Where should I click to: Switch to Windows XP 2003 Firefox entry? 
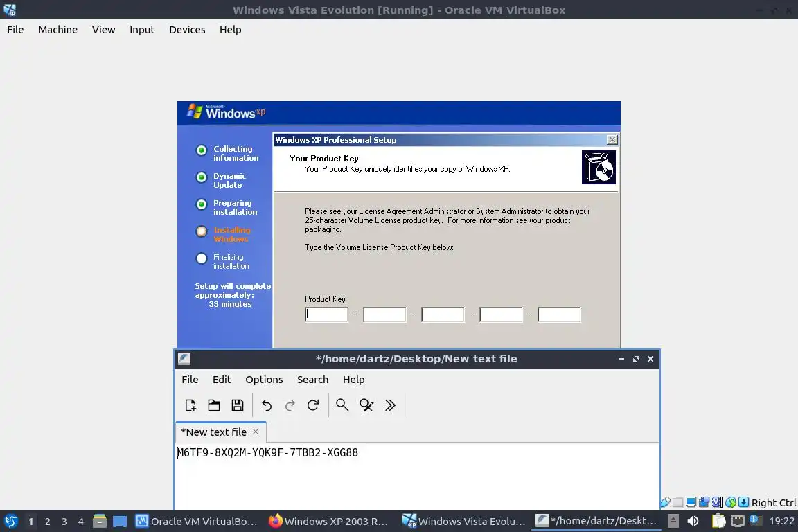(x=329, y=522)
